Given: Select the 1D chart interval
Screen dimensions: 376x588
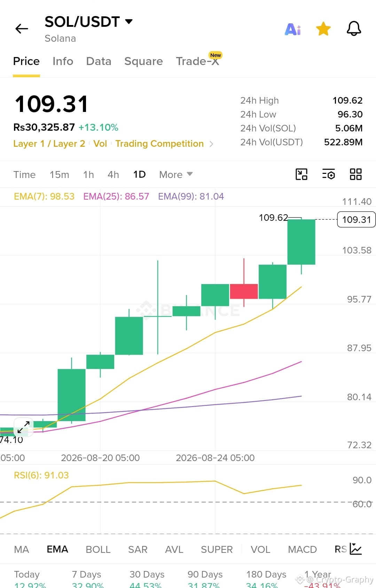Looking at the screenshot, I should click(x=139, y=175).
